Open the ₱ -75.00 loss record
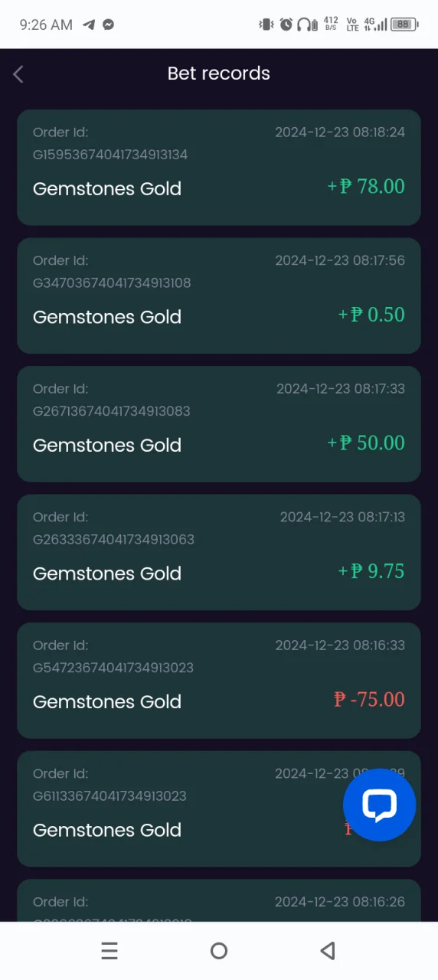 [219, 681]
